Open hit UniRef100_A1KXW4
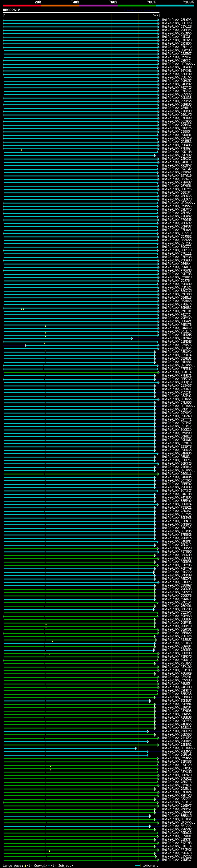197x868 pixels. point(177,37)
